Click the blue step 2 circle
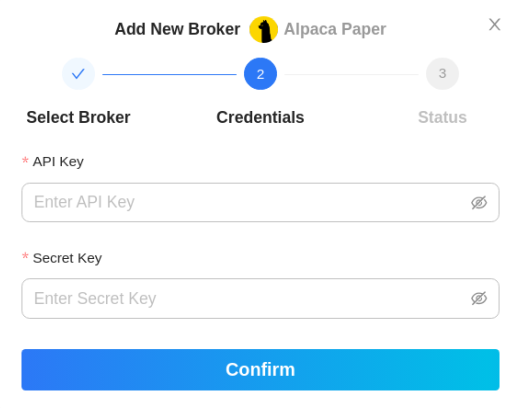 pos(260,74)
